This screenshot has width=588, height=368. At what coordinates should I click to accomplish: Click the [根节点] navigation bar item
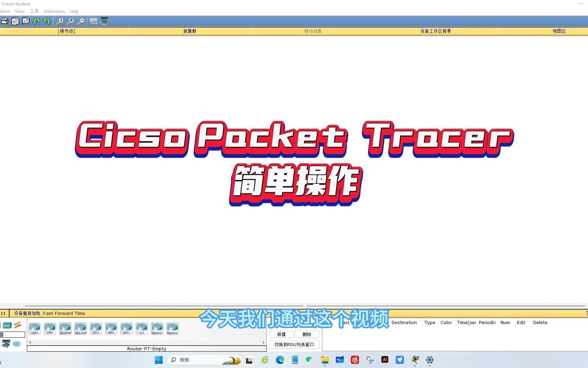click(66, 31)
